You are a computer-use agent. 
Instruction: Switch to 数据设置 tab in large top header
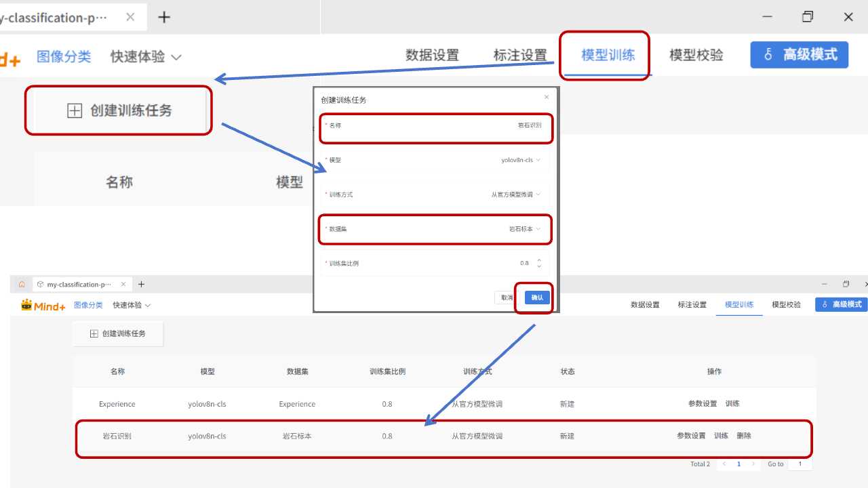point(432,56)
